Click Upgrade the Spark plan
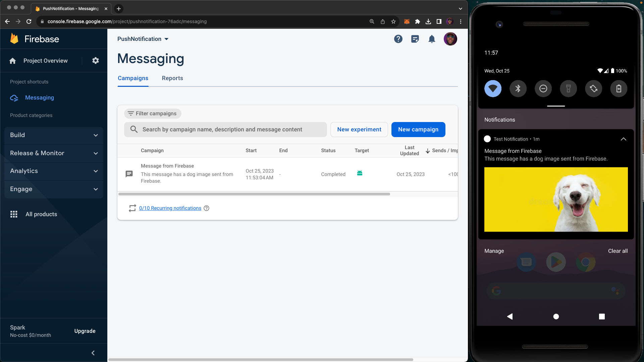This screenshot has height=362, width=644. 85,331
